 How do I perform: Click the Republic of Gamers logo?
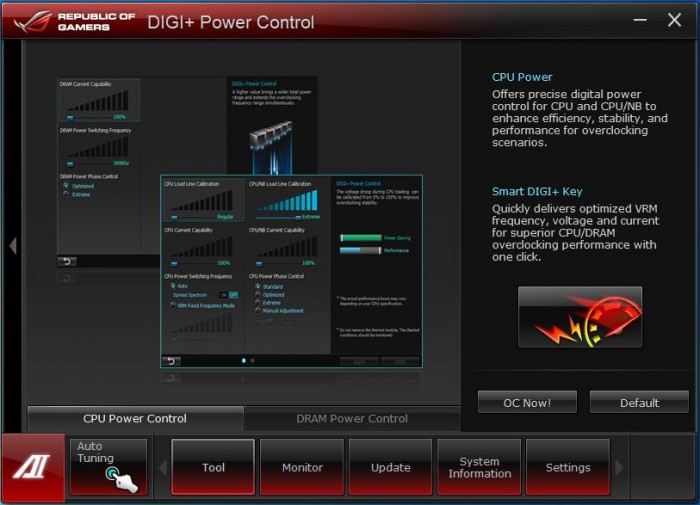pyautogui.click(x=70, y=21)
